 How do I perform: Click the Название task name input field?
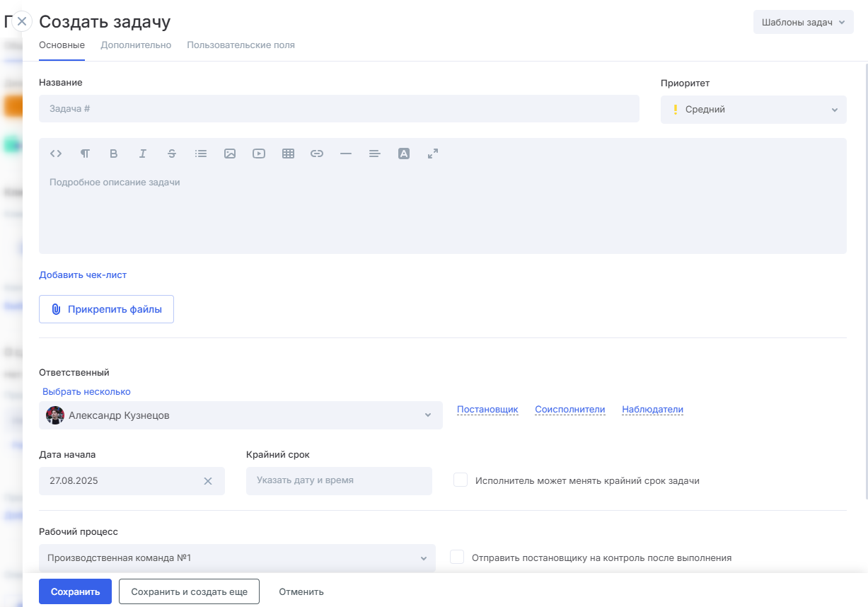pos(339,109)
